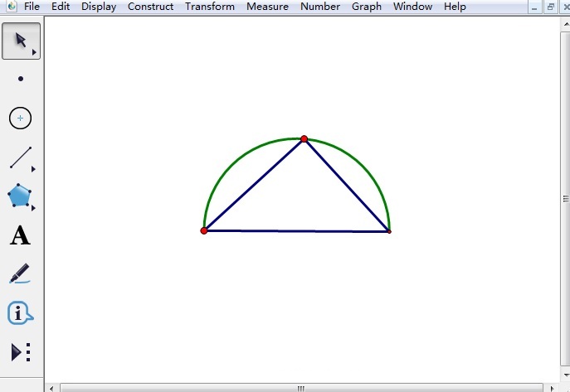Screen dimensions: 570x392
Task: Select the Selection Arrow tool
Action: 21,41
